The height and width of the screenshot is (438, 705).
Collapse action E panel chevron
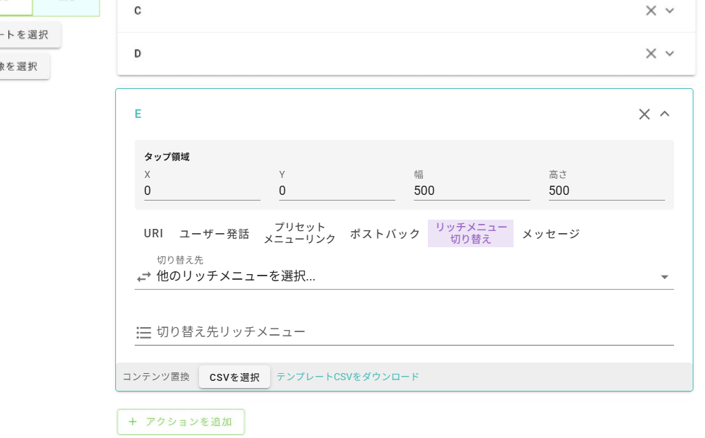point(665,114)
